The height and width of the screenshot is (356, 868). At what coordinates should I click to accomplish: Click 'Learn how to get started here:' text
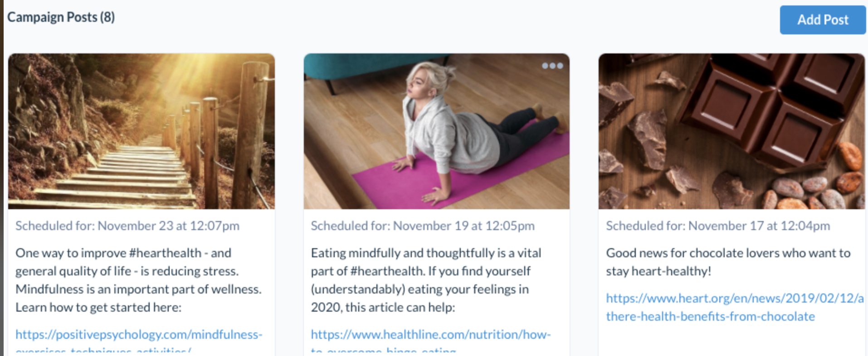click(x=98, y=308)
